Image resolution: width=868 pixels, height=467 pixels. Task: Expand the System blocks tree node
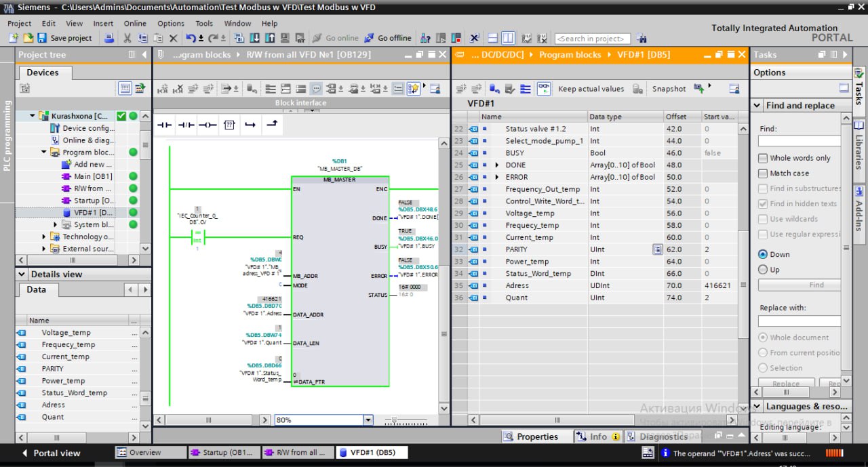(x=56, y=225)
